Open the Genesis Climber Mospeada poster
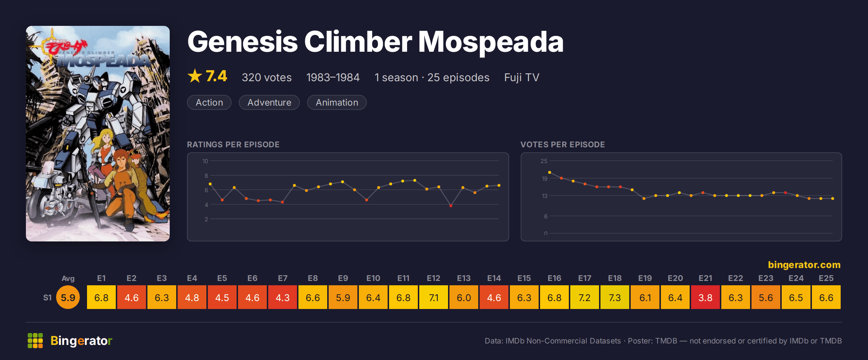The height and width of the screenshot is (360, 868). click(98, 134)
